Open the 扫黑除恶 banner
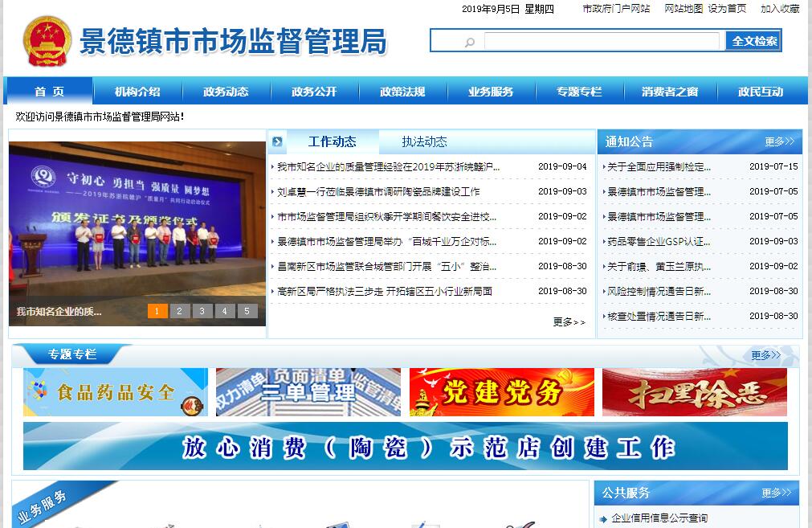Viewport: 812px width, 528px height. [694, 392]
